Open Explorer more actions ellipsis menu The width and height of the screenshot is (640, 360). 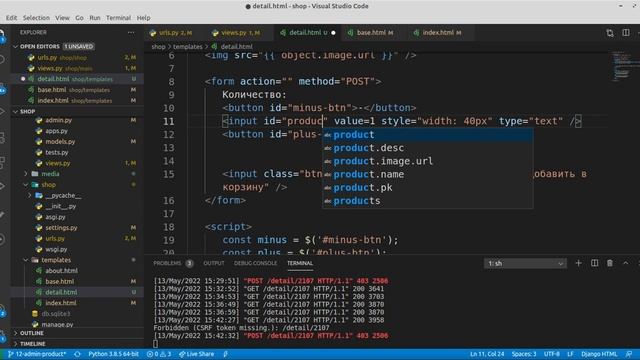click(131, 32)
